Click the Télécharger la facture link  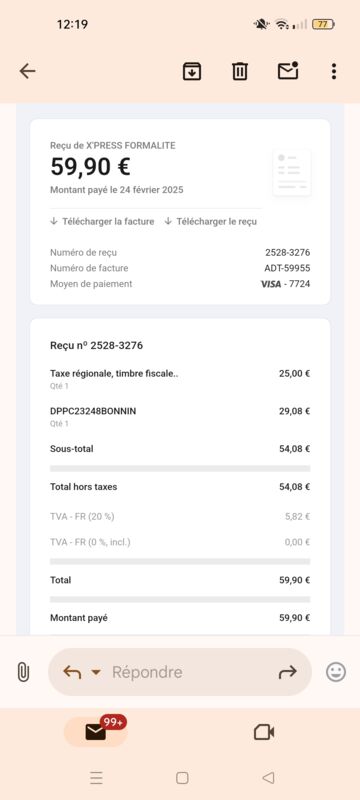pos(102,221)
